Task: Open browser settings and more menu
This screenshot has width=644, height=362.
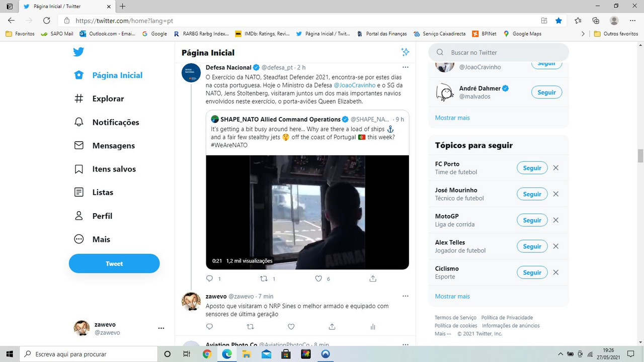Action: 632,21
